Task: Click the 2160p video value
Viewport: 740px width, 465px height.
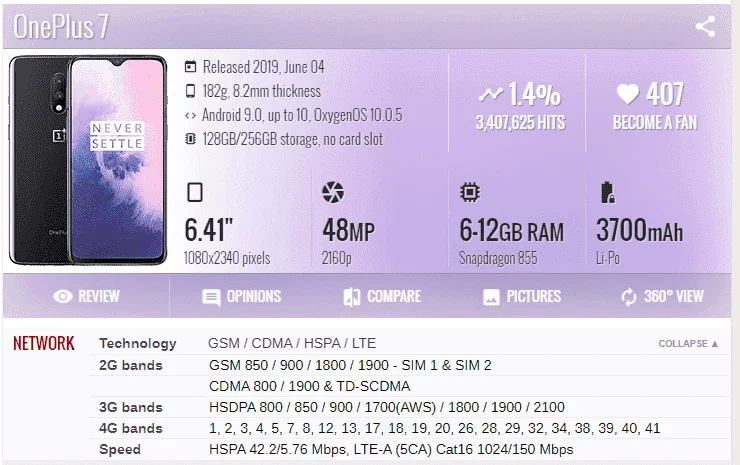Action: [x=336, y=258]
